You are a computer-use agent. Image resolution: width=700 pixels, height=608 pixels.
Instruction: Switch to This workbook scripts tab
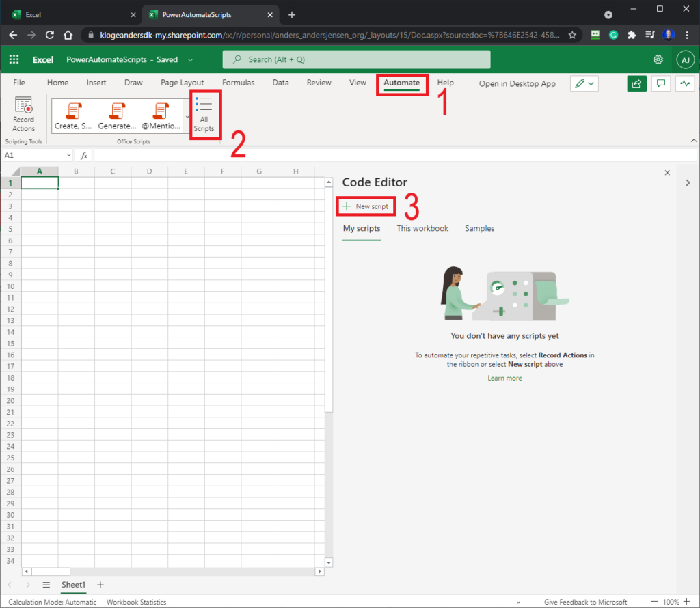(422, 228)
